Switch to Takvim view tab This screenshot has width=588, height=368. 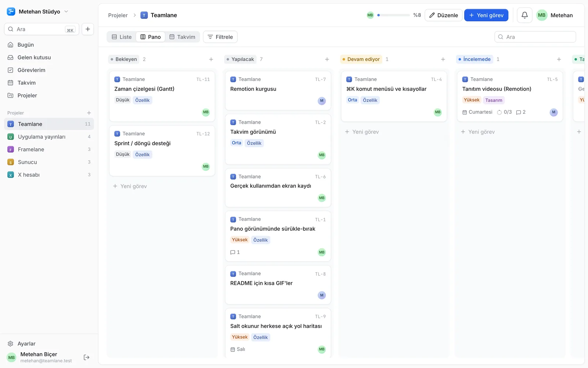182,37
